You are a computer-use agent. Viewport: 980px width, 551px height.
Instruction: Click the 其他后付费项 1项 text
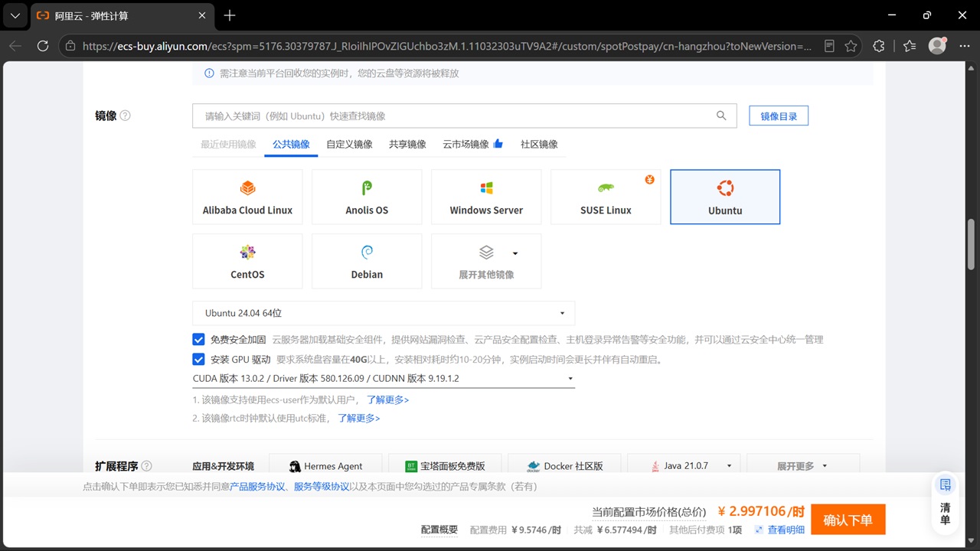point(705,530)
